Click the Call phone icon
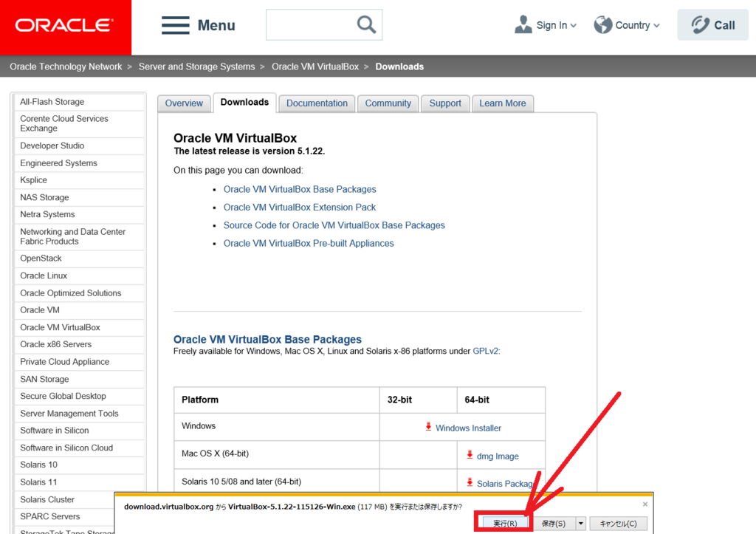This screenshot has height=534, width=756. (700, 24)
